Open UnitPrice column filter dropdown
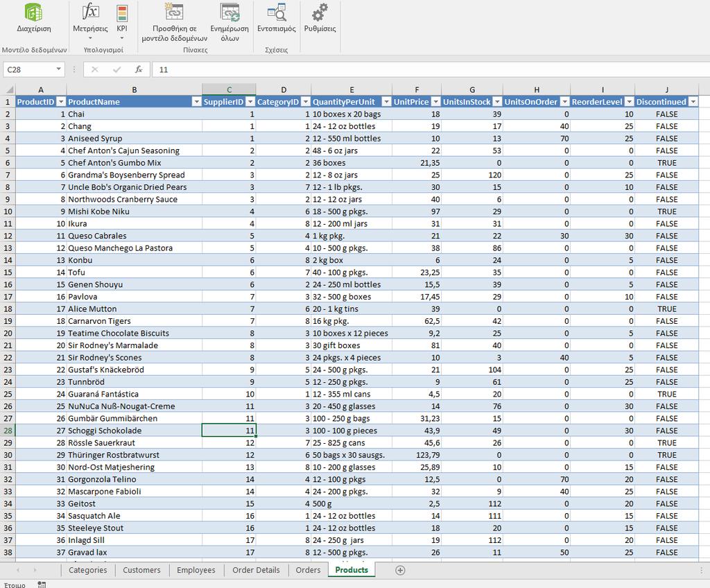This screenshot has width=710, height=588. coord(435,102)
